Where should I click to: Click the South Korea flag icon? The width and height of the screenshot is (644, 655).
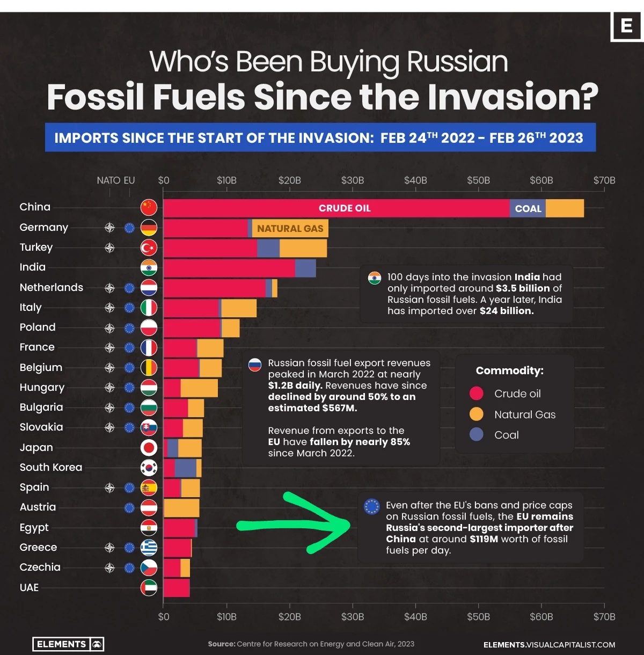149,468
